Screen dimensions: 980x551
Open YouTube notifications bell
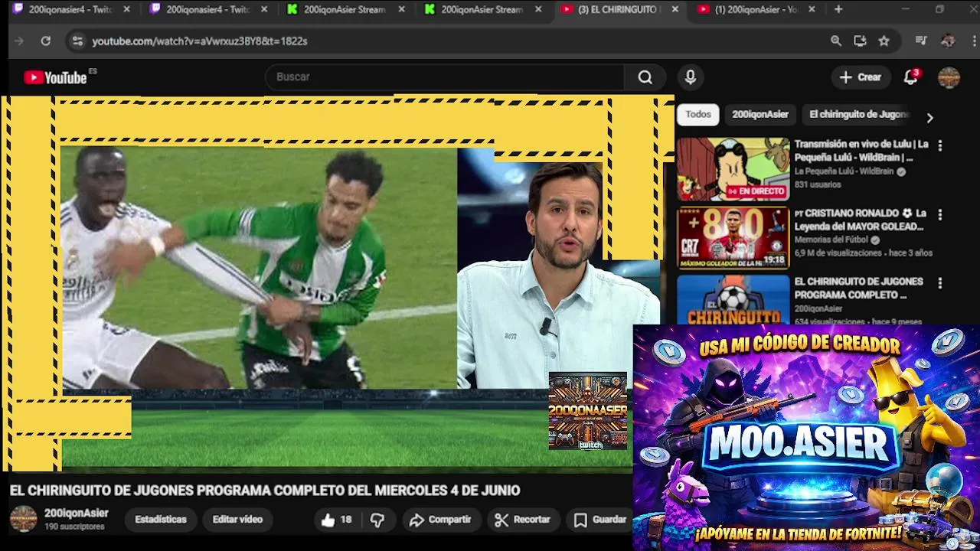click(x=911, y=77)
